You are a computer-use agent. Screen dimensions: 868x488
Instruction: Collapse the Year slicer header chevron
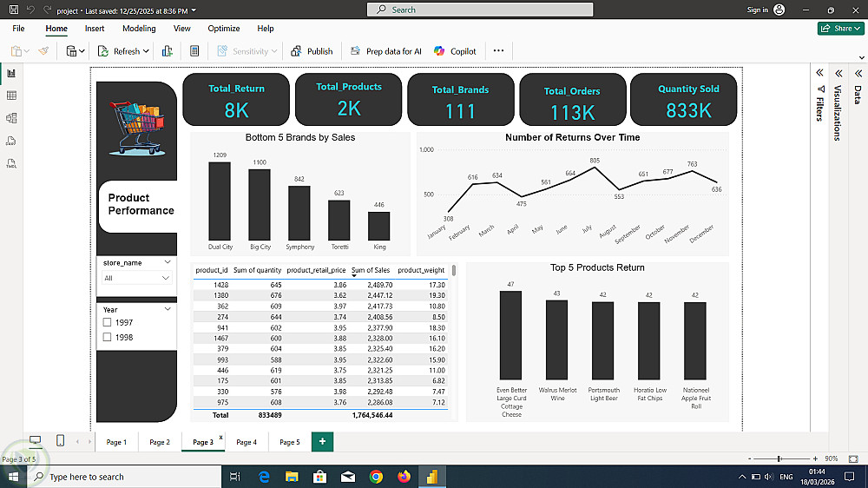(x=168, y=309)
